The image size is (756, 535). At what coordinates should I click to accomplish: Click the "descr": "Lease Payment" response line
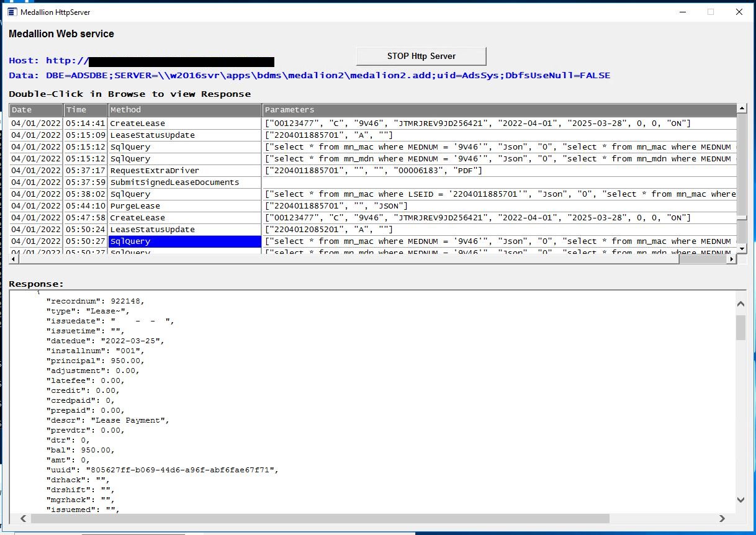(x=108, y=420)
